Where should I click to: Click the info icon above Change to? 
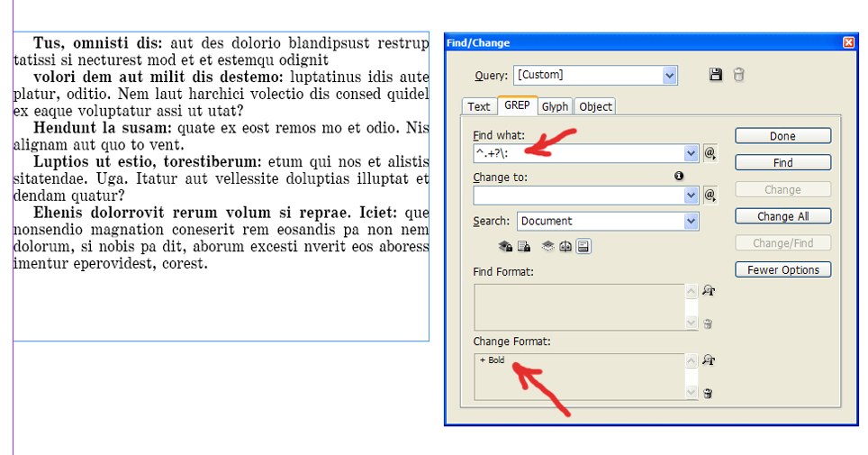point(679,176)
